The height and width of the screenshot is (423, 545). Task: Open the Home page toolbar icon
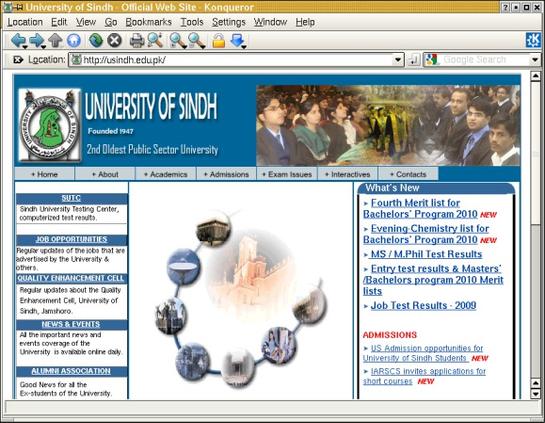tap(74, 40)
